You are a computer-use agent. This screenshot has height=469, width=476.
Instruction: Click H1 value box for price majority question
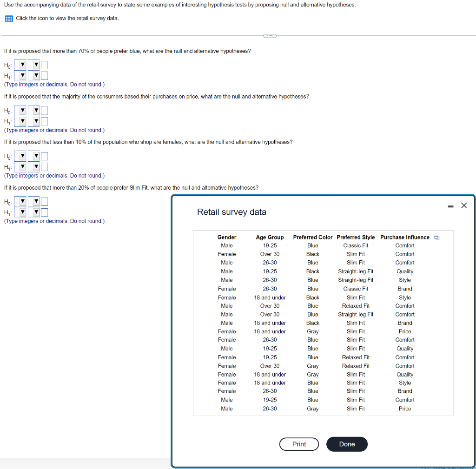(x=44, y=121)
